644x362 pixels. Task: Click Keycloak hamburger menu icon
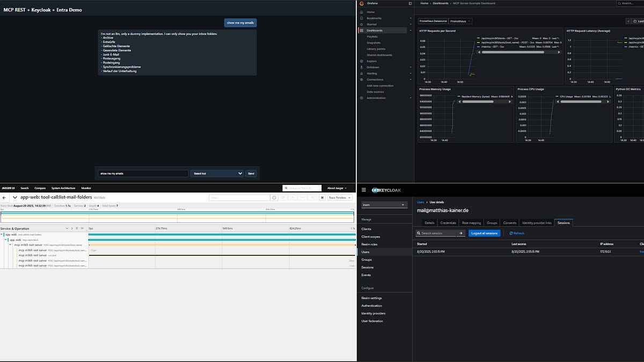pyautogui.click(x=364, y=190)
